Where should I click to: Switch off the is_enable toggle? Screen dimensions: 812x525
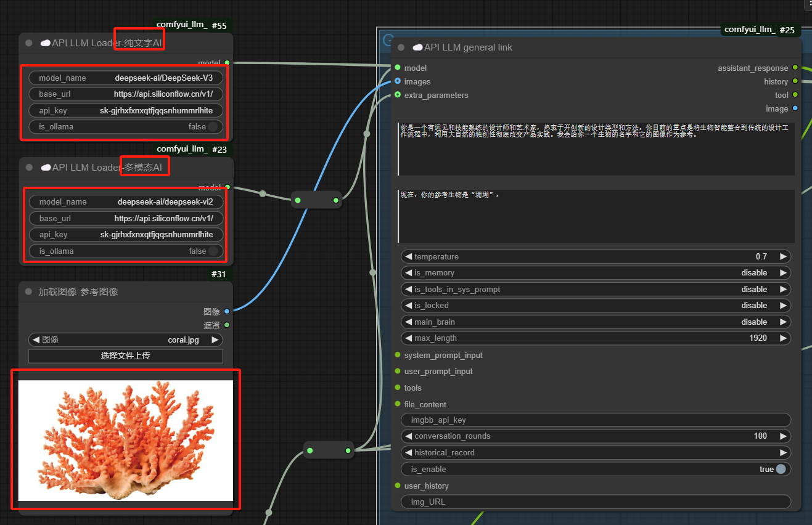click(781, 469)
